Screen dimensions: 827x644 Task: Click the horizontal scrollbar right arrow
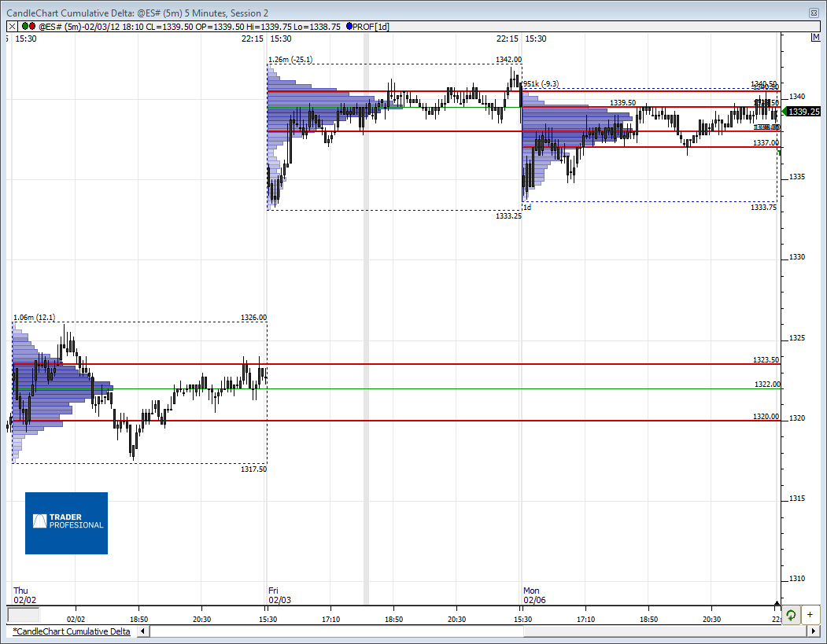[x=814, y=631]
